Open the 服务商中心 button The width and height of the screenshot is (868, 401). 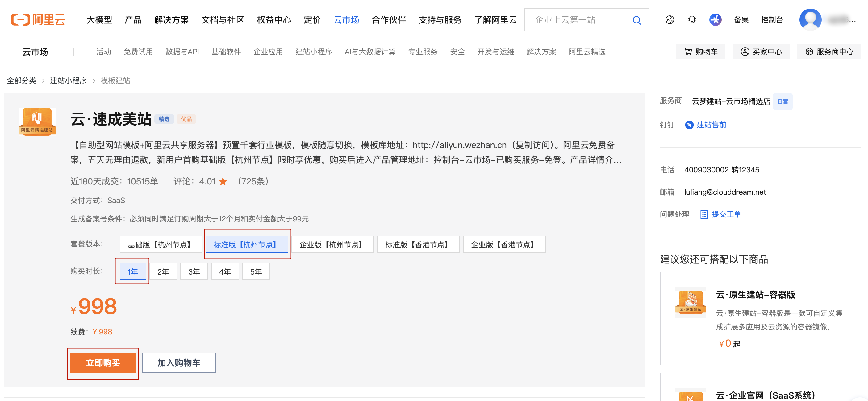tap(829, 52)
